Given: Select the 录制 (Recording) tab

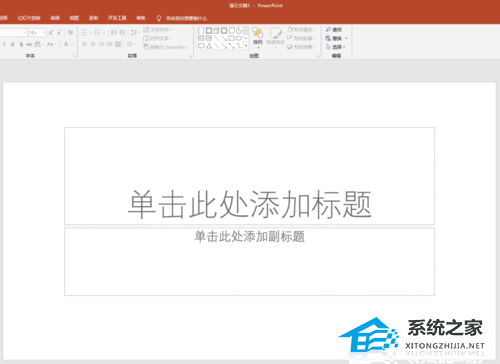Looking at the screenshot, I should [93, 18].
